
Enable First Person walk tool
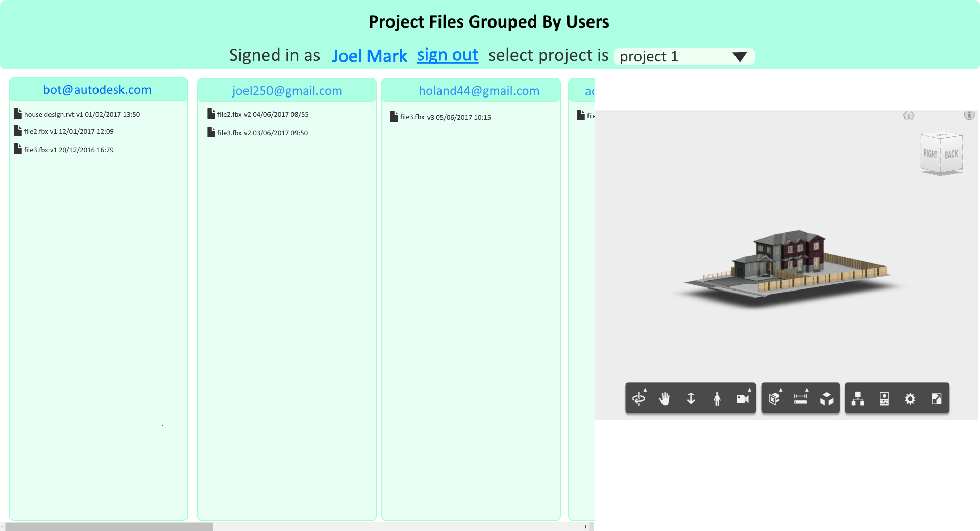tap(717, 398)
